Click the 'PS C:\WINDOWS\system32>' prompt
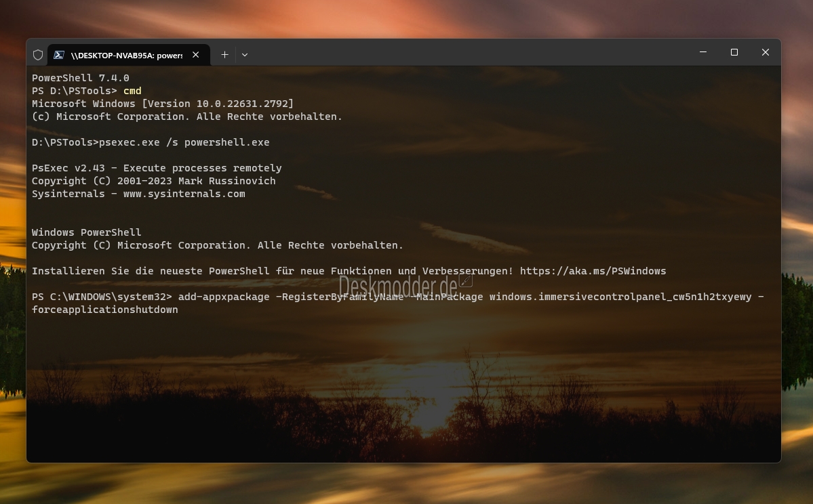 click(x=102, y=297)
